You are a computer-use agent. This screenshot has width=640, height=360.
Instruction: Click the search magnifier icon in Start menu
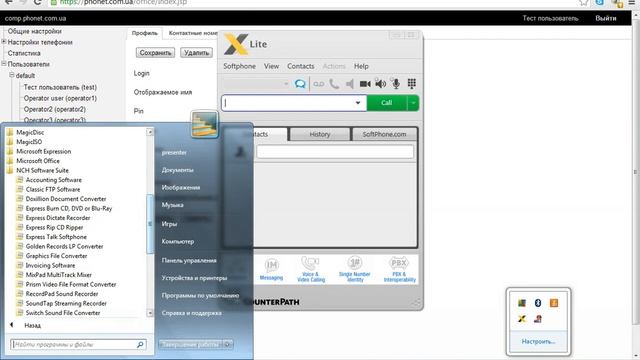tap(140, 344)
